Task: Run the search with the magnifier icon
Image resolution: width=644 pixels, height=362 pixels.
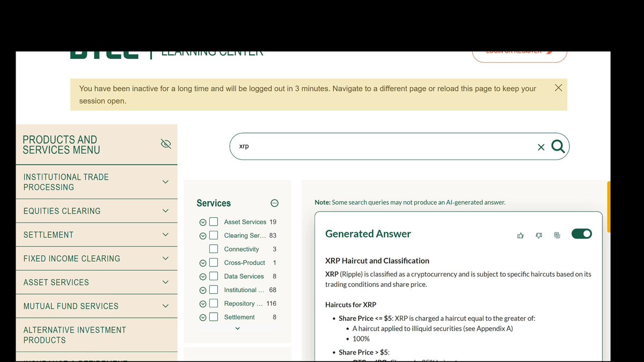Action: point(558,146)
